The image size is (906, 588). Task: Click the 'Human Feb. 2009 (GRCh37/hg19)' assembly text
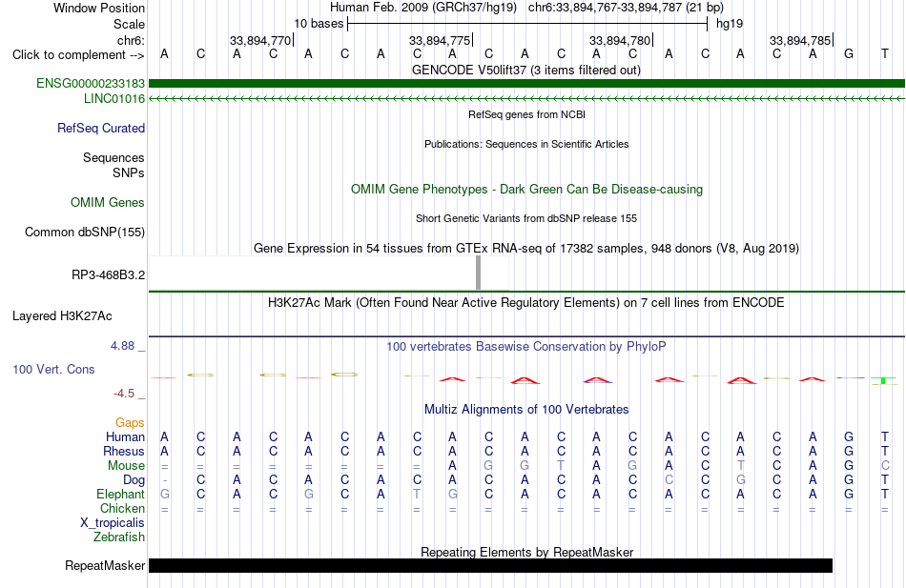tap(423, 8)
